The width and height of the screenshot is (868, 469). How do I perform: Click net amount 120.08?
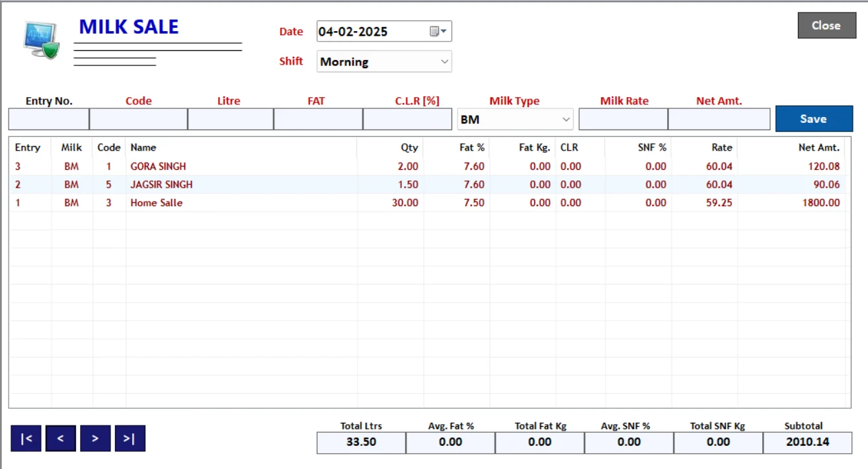(x=824, y=166)
